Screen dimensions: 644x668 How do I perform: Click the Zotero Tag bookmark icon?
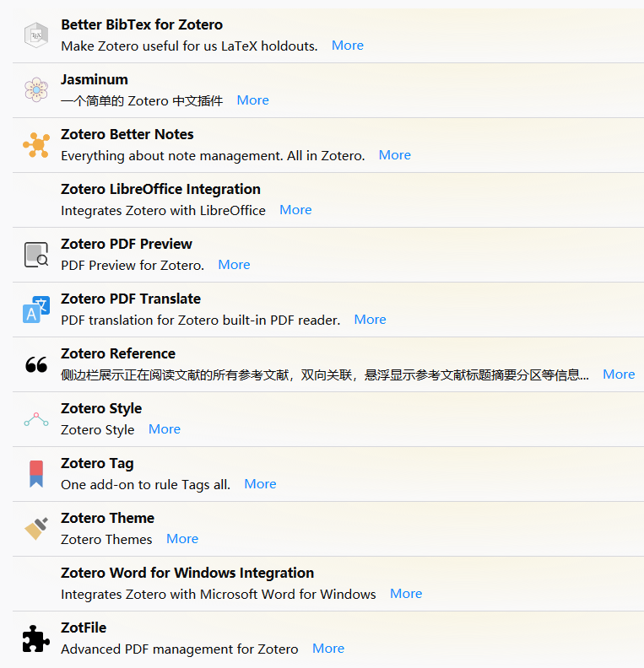(36, 474)
